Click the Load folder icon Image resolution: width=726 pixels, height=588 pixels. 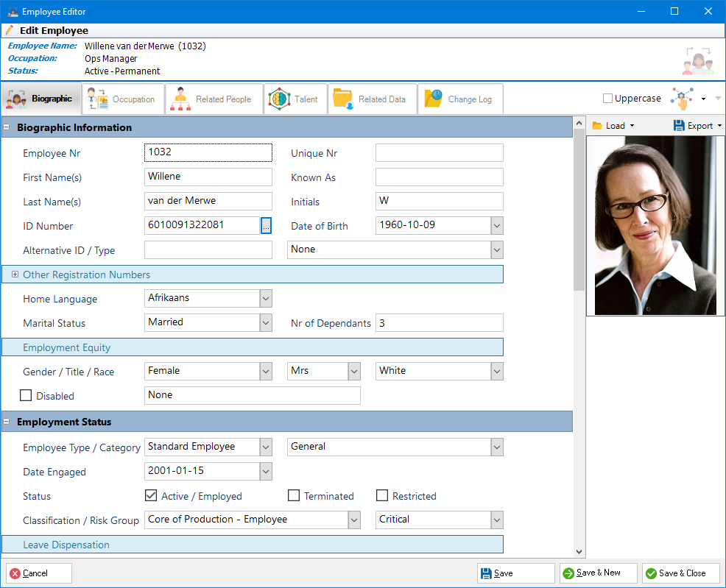(x=597, y=126)
